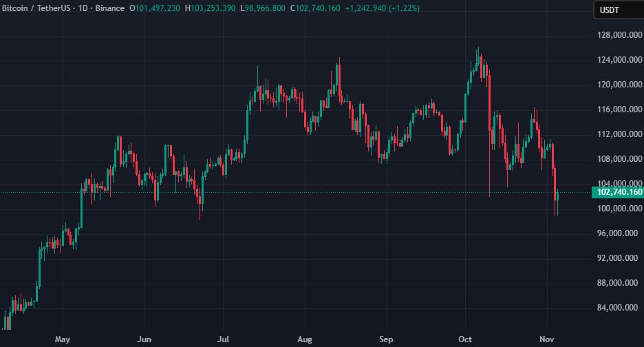Click the 116,000.000 price axis label
The width and height of the screenshot is (644, 347).
coord(614,109)
